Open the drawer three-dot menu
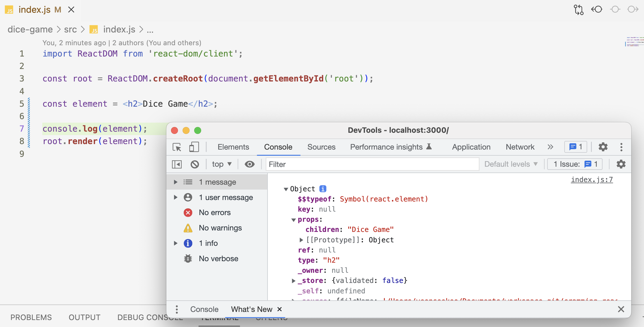Viewport: 644px width, 327px height. coord(177,309)
